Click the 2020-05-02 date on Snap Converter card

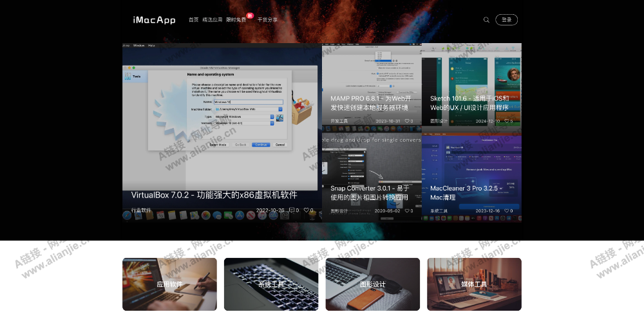[x=388, y=210]
